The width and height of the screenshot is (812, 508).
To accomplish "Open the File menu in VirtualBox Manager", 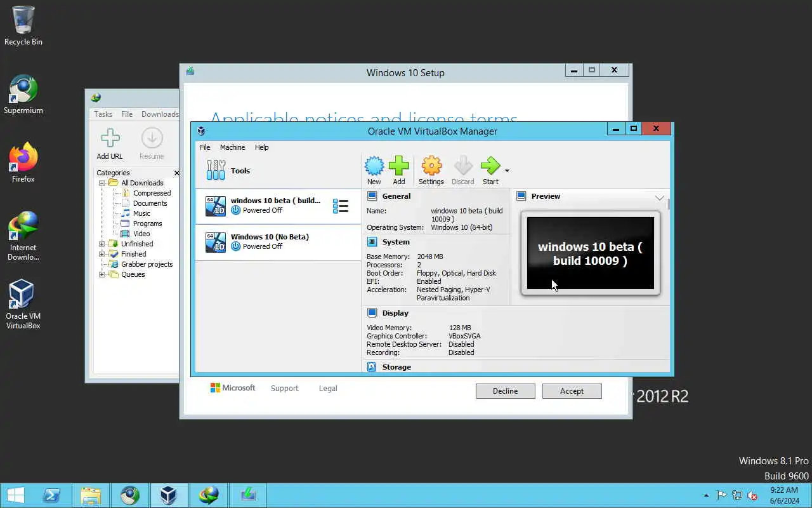I will (205, 147).
